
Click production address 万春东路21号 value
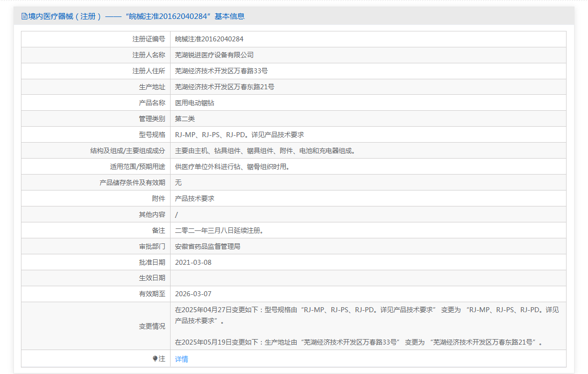click(224, 87)
